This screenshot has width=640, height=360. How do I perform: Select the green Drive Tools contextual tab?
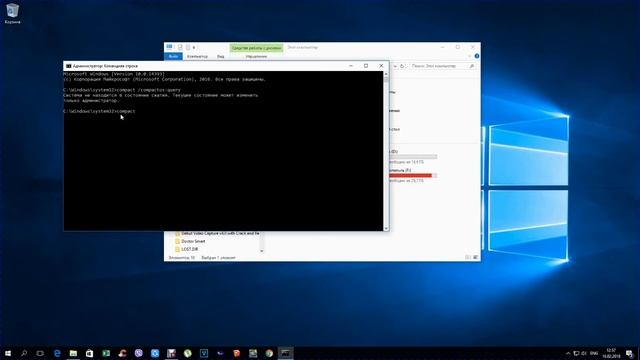256,48
